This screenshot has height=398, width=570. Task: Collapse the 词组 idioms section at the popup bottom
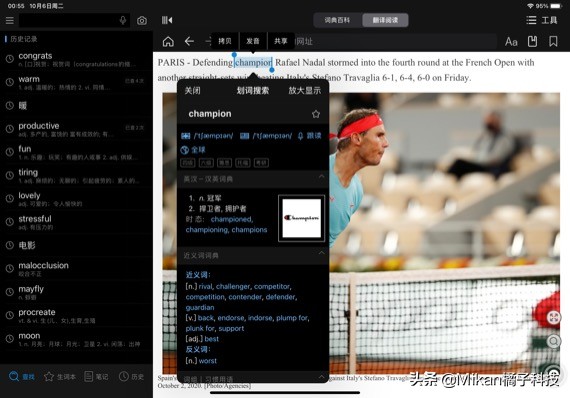point(321,377)
